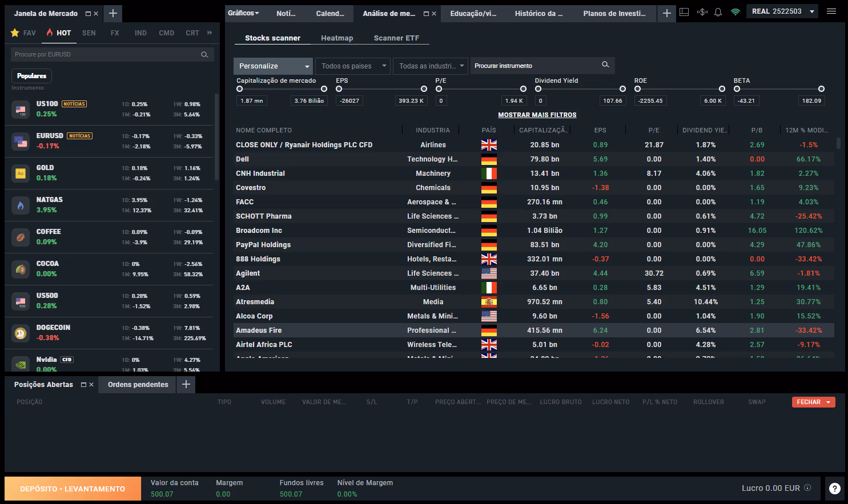Select the HOT flame category

(x=59, y=33)
